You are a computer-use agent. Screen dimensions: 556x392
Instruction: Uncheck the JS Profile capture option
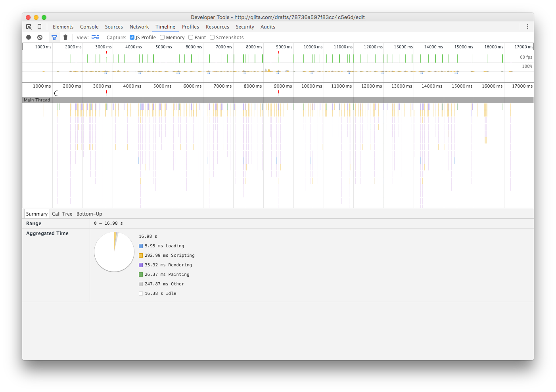tap(132, 37)
